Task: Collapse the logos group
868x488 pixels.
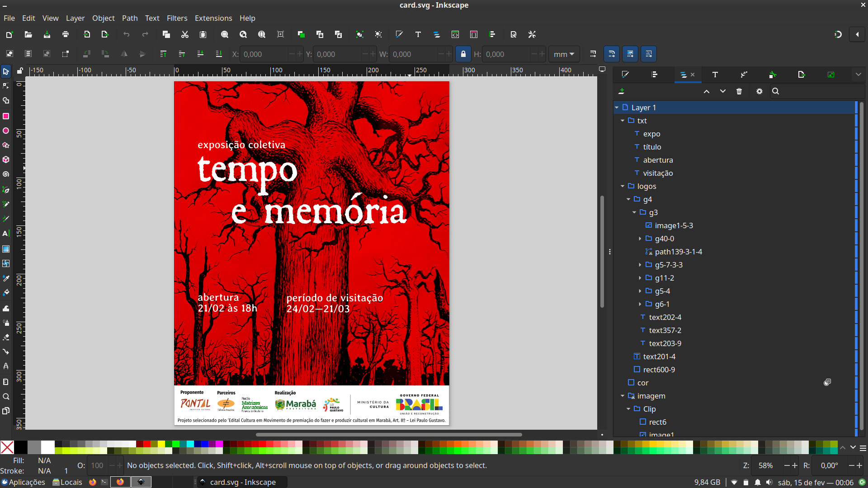Action: tap(623, 186)
